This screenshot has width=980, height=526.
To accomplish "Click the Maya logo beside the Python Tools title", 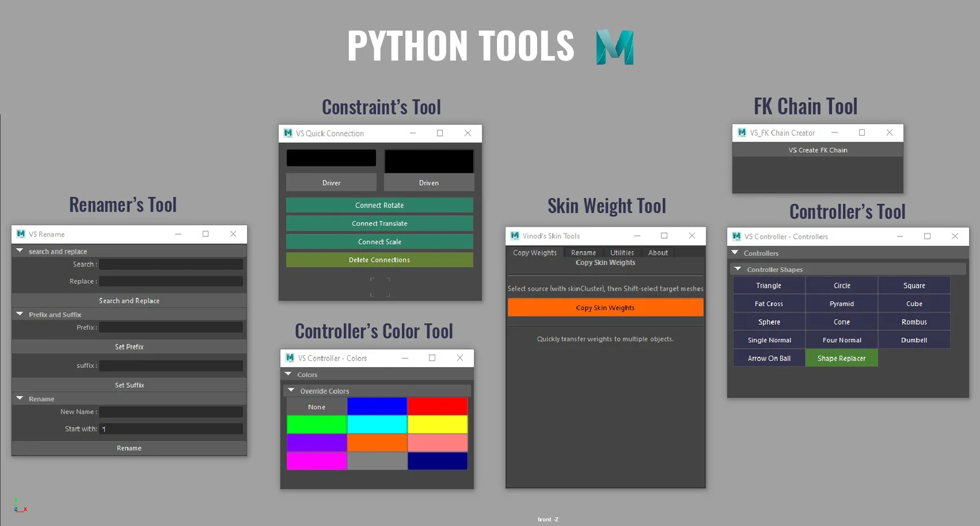I will [616, 47].
